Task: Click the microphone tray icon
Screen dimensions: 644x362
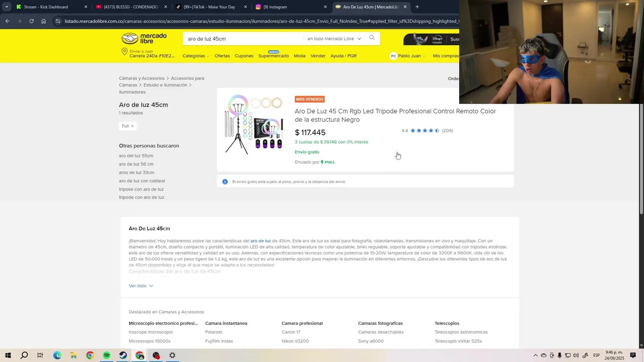Action: tap(559, 355)
